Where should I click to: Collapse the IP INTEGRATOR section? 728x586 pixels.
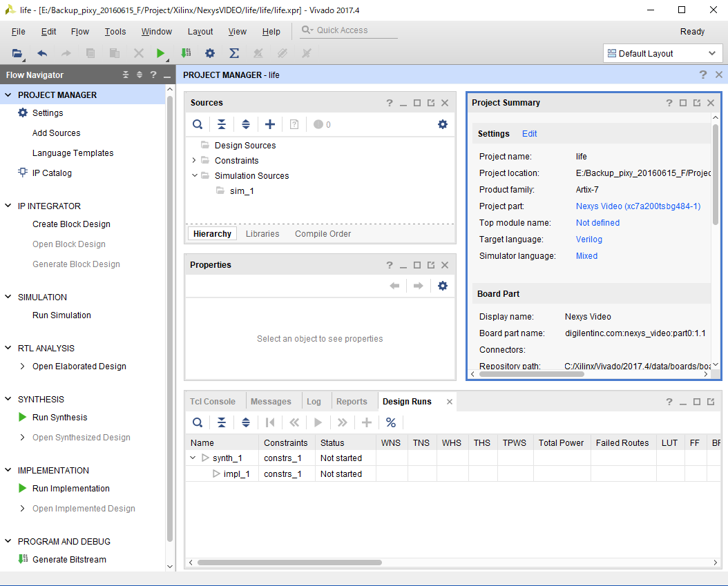pos(8,206)
